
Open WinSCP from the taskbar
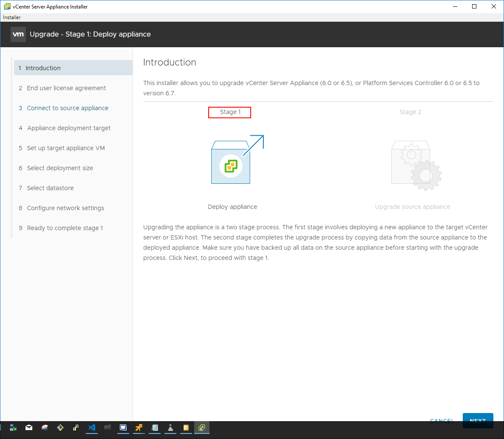tap(13, 428)
